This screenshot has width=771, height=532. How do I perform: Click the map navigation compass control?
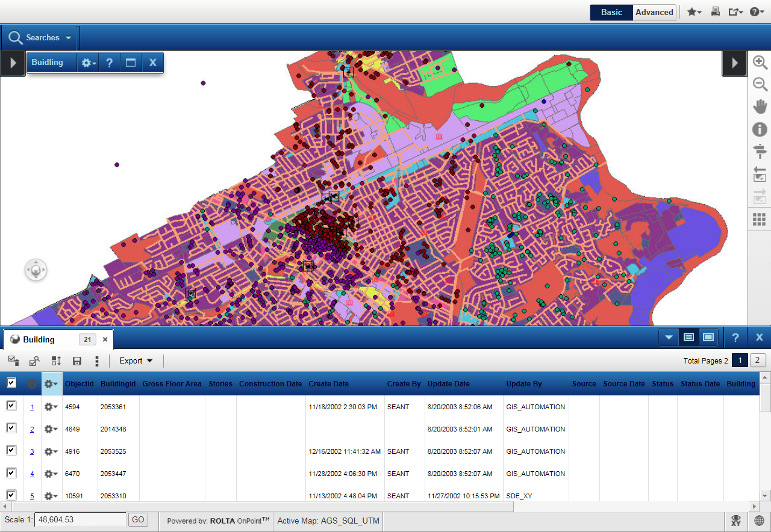point(36,270)
